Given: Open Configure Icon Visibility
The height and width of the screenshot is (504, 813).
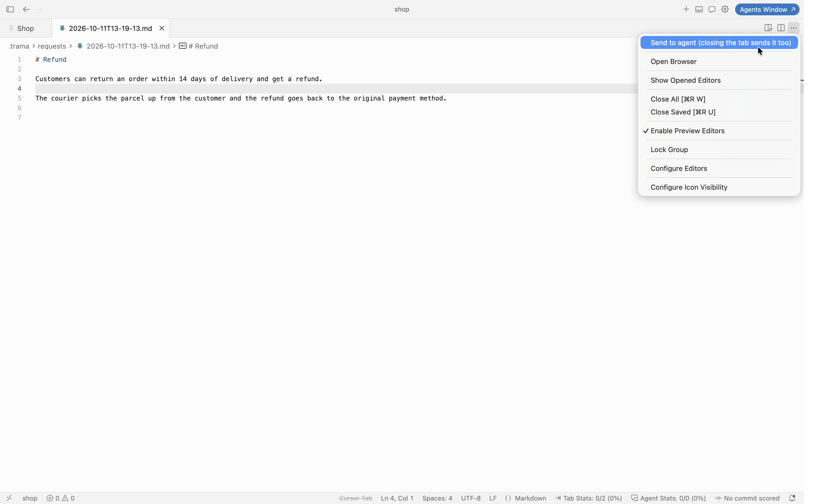Looking at the screenshot, I should (x=719, y=187).
